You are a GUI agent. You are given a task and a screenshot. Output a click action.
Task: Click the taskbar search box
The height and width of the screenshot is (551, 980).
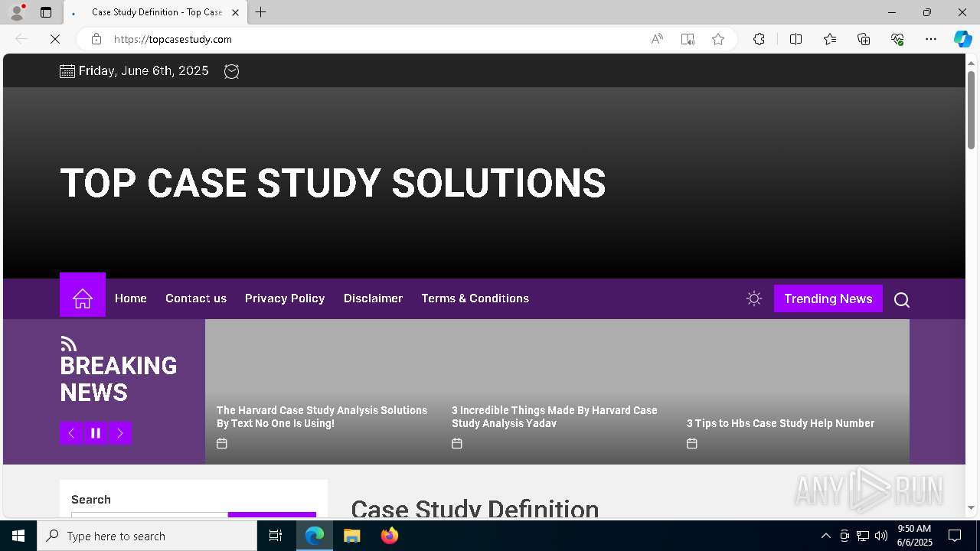(147, 536)
